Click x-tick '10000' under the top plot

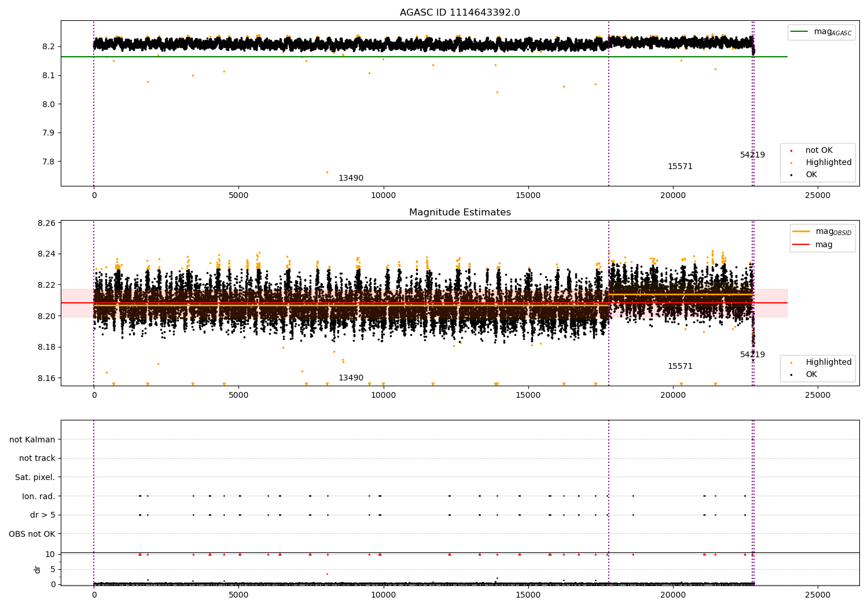click(x=383, y=196)
